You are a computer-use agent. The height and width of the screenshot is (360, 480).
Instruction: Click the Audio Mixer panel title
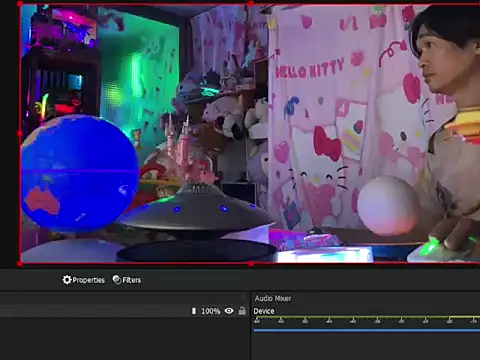pos(273,298)
